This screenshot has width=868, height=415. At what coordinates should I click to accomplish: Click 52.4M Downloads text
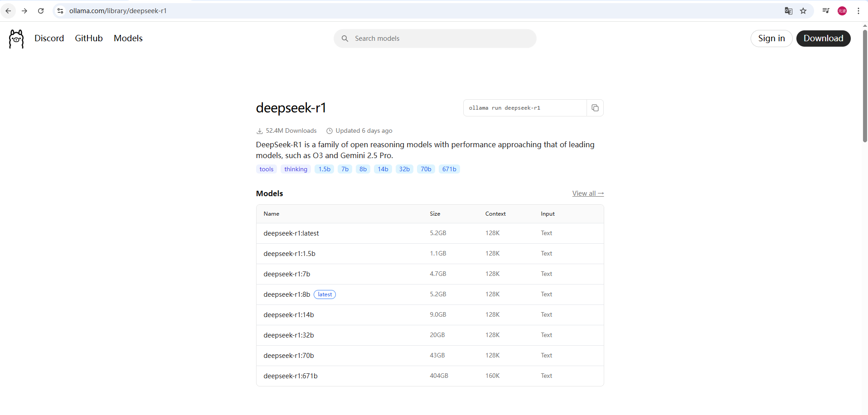coord(291,130)
